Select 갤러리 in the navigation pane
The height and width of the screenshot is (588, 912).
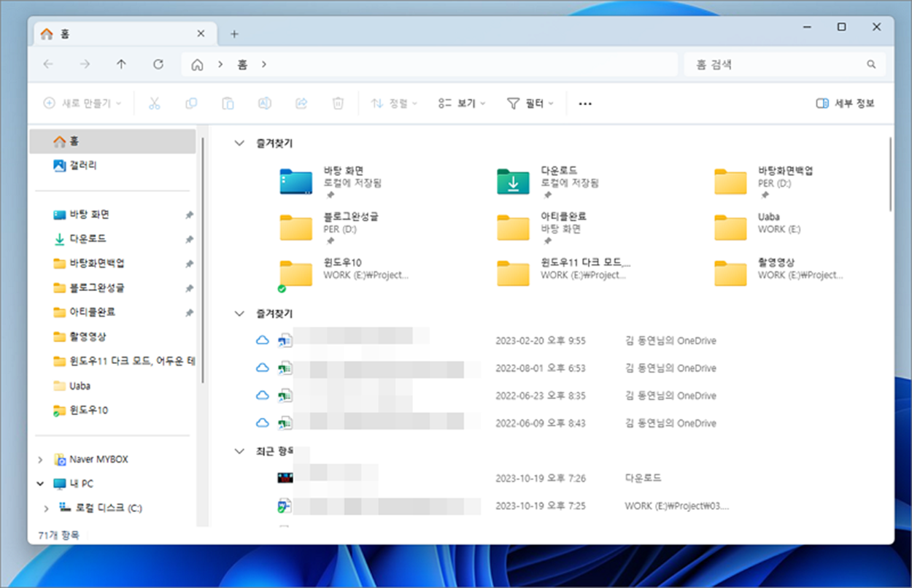(112, 166)
